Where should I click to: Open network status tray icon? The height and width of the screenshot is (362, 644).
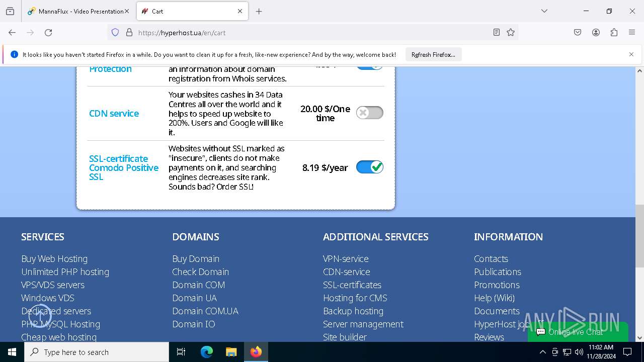click(567, 352)
